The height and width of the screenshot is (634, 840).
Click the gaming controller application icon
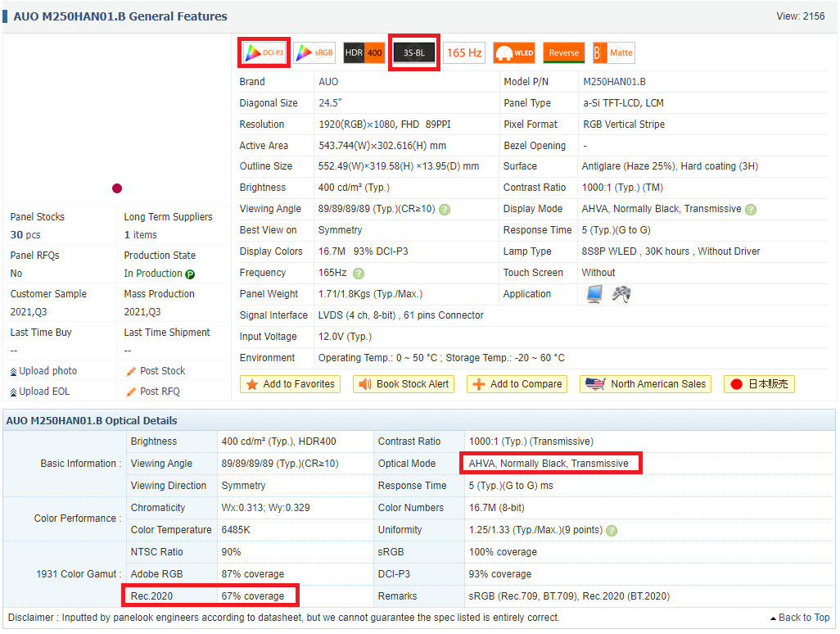click(621, 294)
